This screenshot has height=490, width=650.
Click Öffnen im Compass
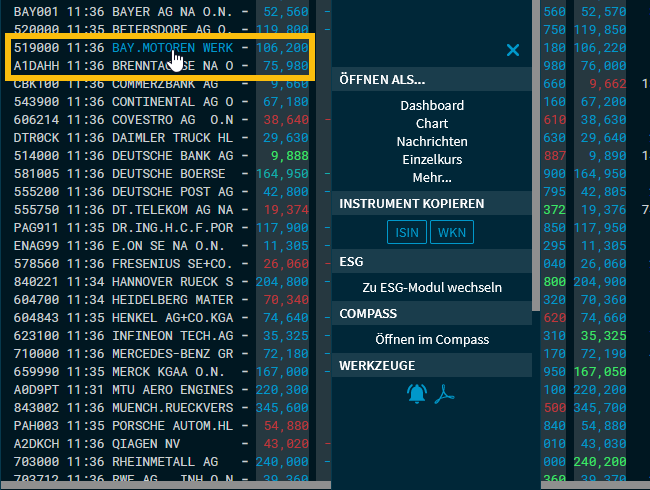coord(432,340)
